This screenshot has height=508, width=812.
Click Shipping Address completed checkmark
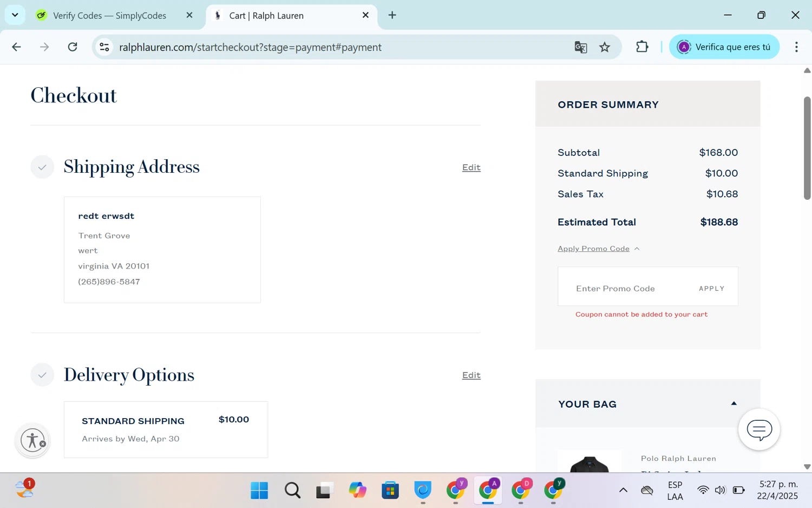(x=42, y=167)
